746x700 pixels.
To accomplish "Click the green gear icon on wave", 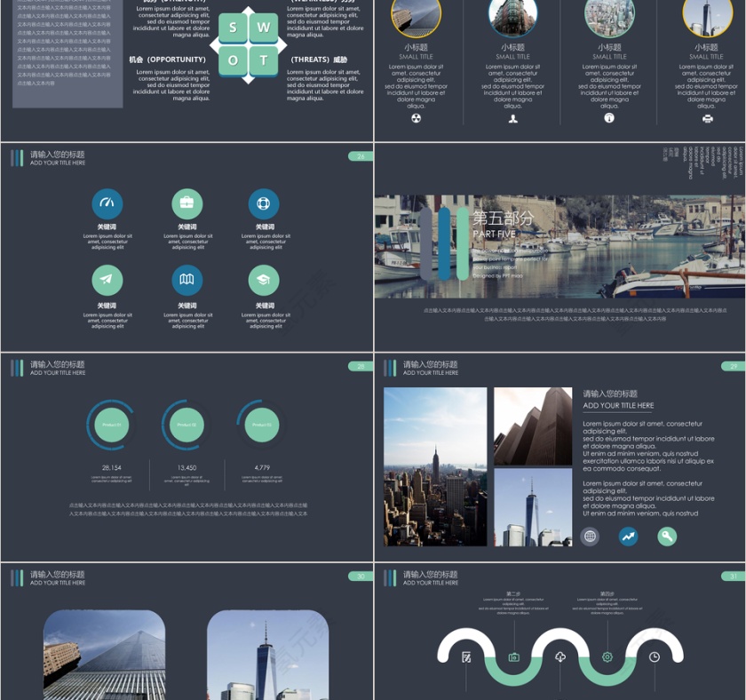I will [x=607, y=657].
